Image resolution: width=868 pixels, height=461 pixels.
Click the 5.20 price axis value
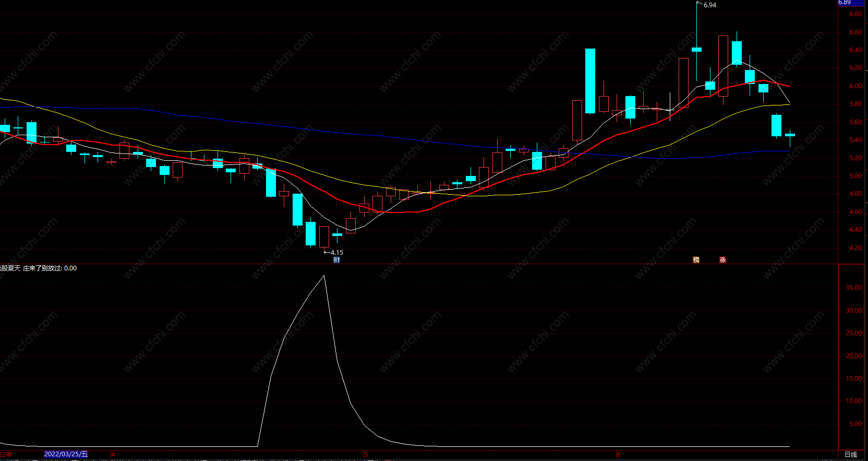click(x=855, y=158)
